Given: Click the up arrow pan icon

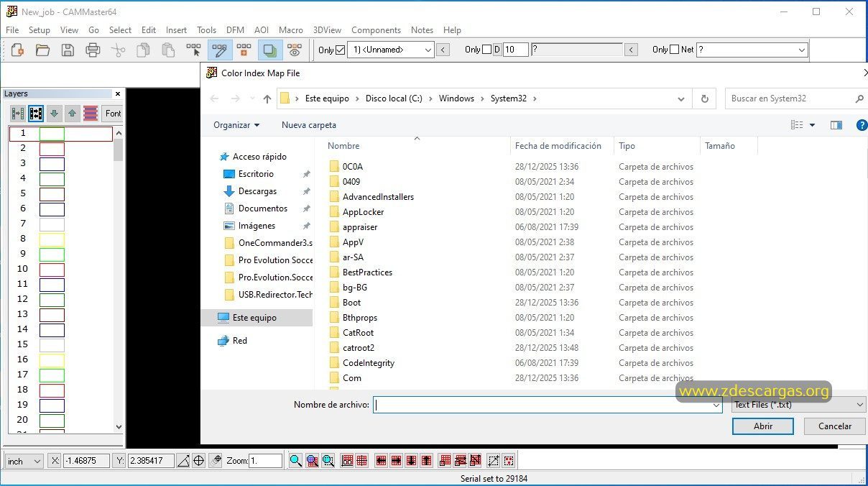Looking at the screenshot, I should 427,461.
